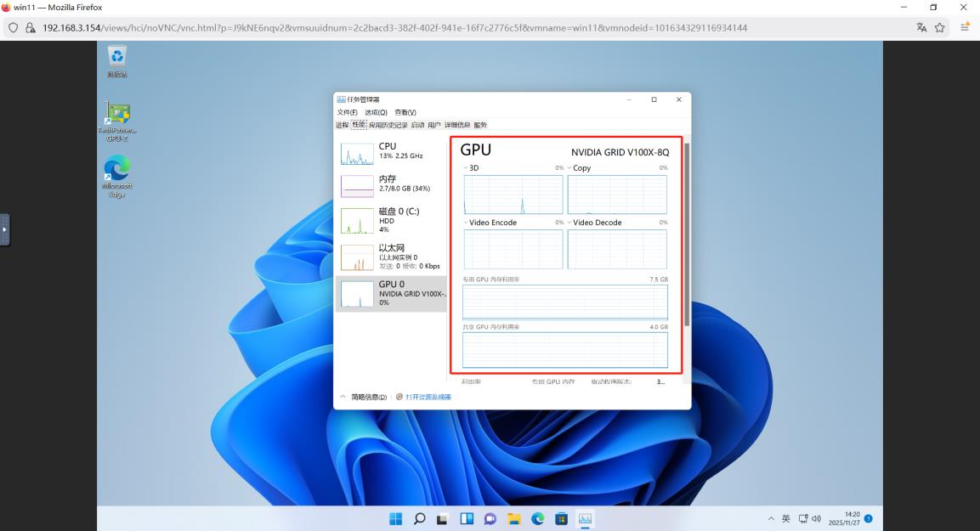Open the 回收站 Recycle Bin
The height and width of the screenshot is (531, 980).
click(116, 58)
